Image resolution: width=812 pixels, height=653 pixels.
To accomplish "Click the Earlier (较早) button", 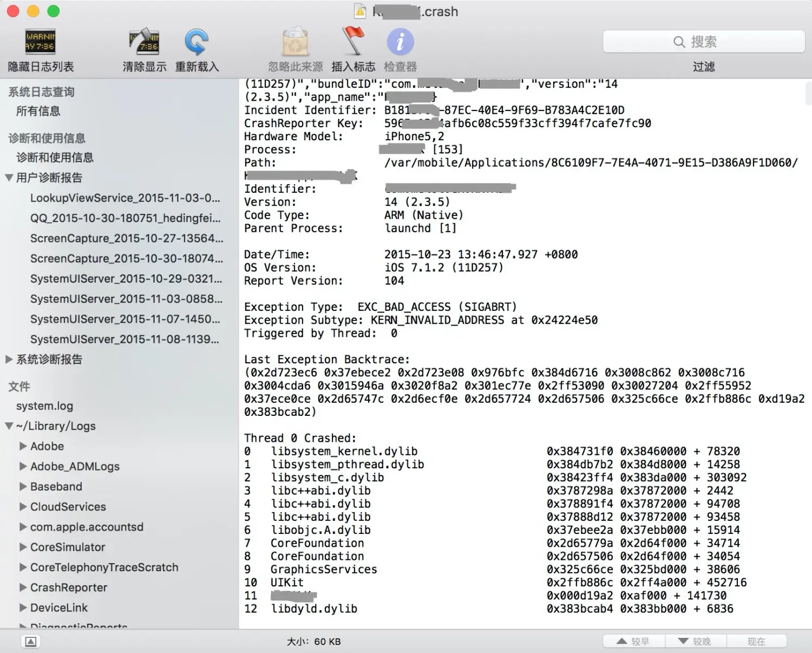I will (633, 642).
